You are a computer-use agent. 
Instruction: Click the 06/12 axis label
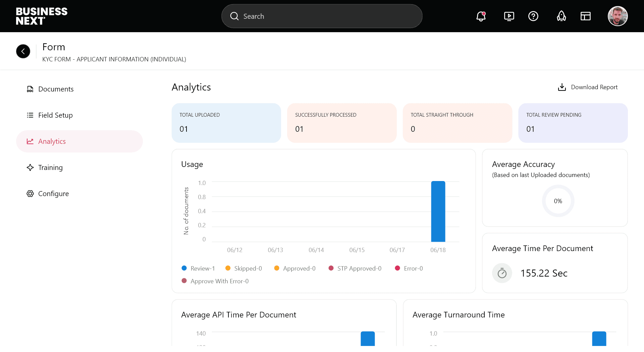(235, 250)
